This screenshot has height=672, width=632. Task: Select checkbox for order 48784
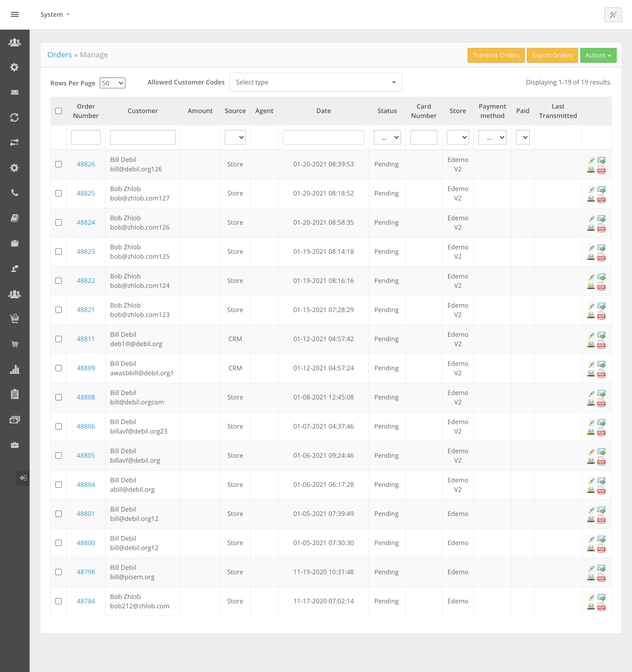point(59,601)
